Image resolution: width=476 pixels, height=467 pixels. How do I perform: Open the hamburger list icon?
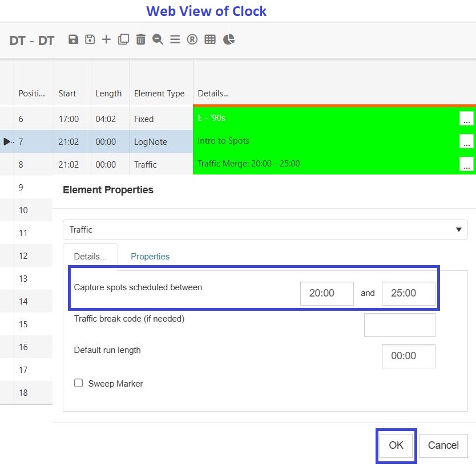click(175, 40)
